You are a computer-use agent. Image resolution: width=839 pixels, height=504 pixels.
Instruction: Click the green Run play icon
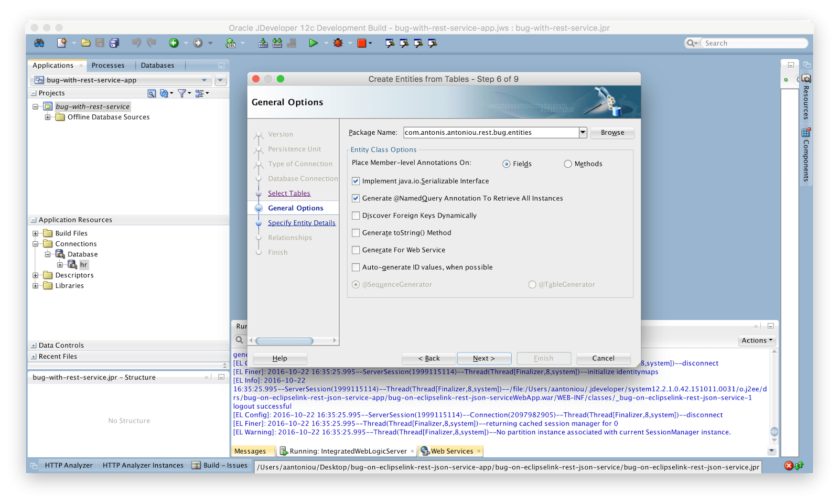pyautogui.click(x=313, y=43)
